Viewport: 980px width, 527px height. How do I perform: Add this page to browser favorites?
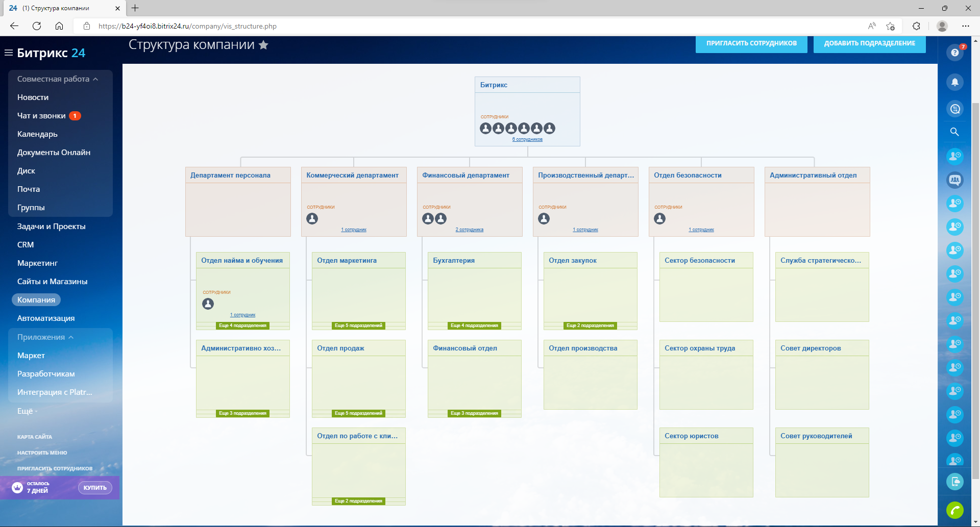tap(891, 26)
